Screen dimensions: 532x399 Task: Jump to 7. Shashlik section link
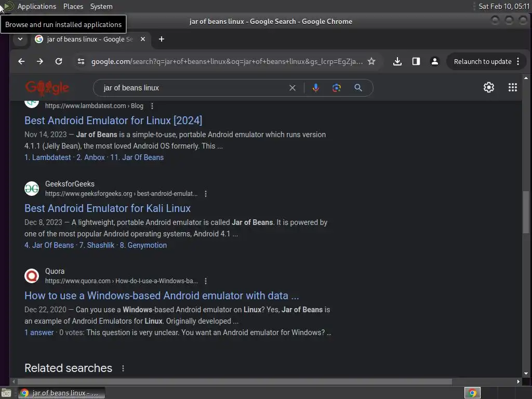pos(97,245)
